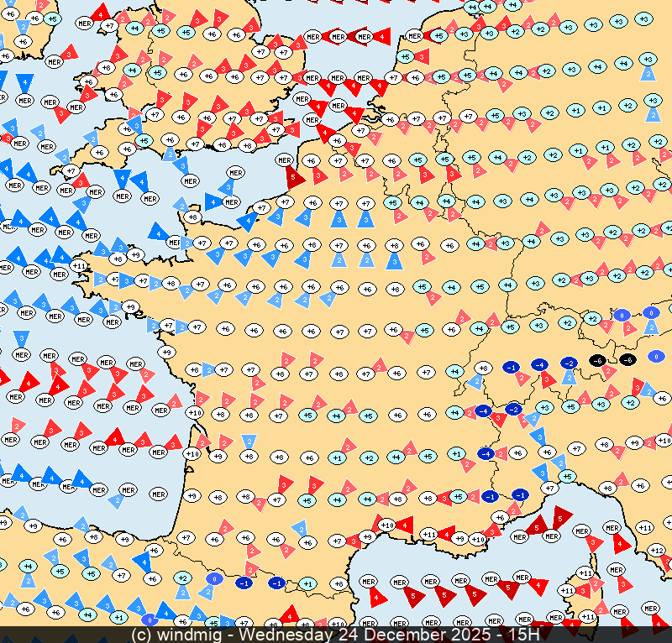Click the windmig copyright date caption
672x643 pixels.
(x=335, y=635)
